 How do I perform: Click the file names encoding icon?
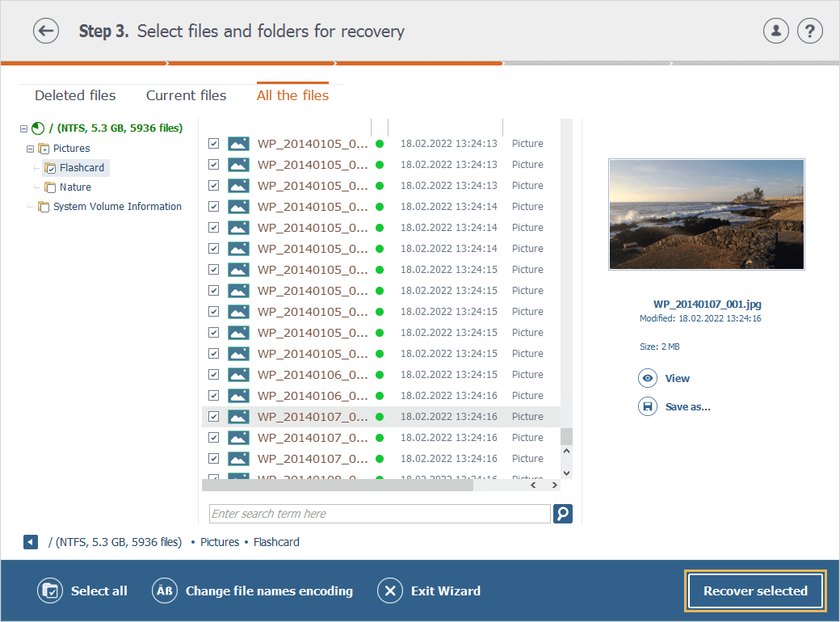pyautogui.click(x=165, y=591)
